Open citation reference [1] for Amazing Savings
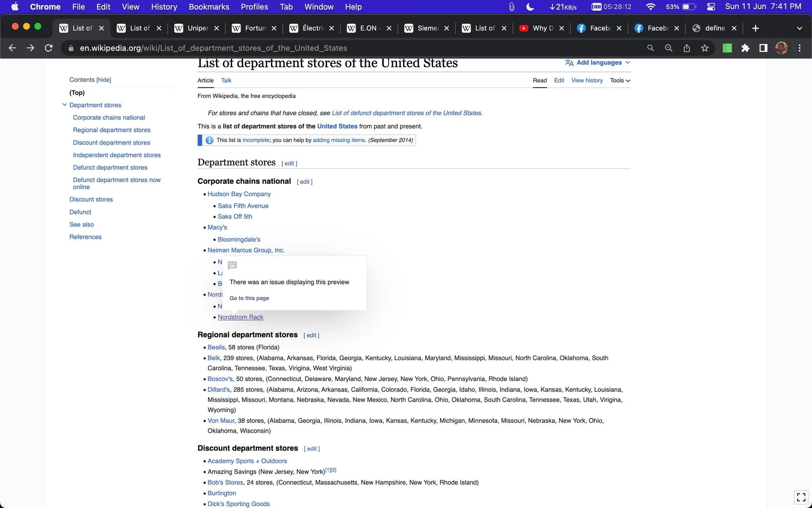Image resolution: width=812 pixels, height=508 pixels. (328, 470)
